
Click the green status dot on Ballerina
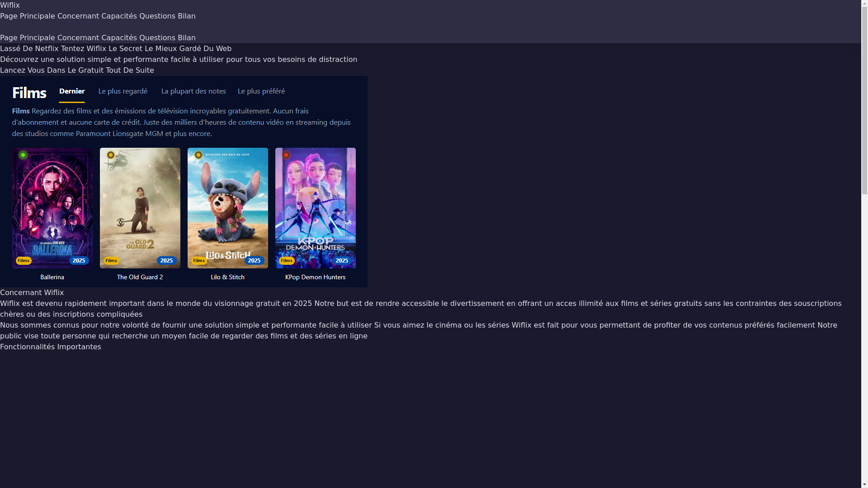(23, 155)
